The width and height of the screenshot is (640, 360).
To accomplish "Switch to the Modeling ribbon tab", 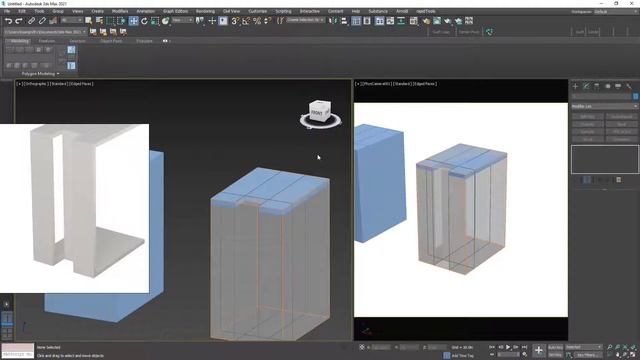I will pyautogui.click(x=19, y=41).
